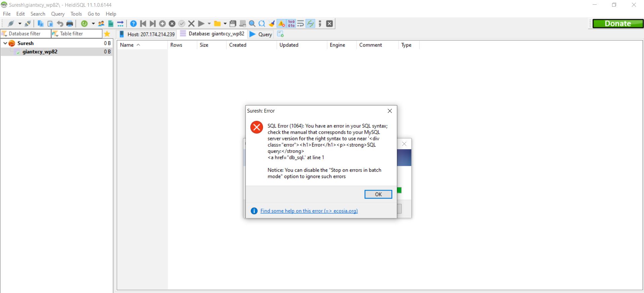
Task: Toggle wrap long lines icon
Action: coord(301,24)
